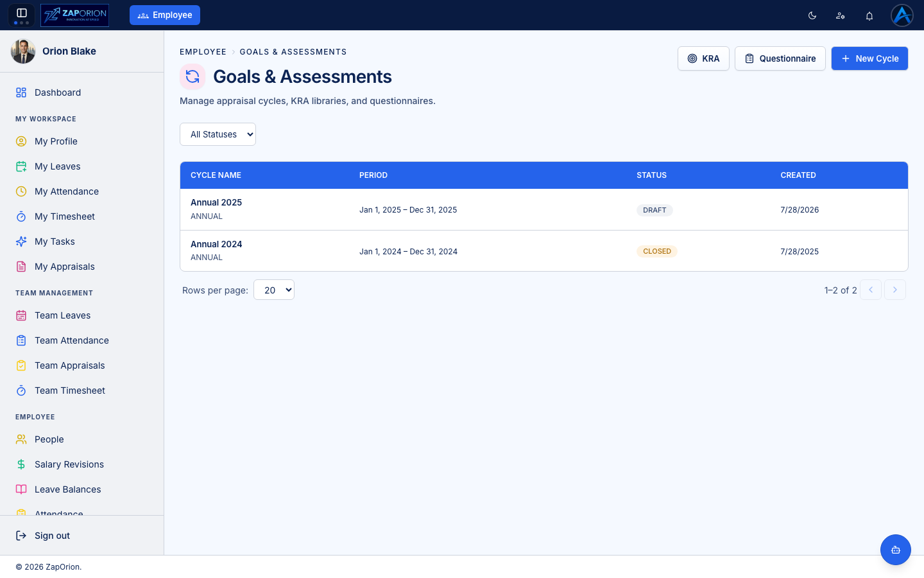
Task: Click the Goals & Assessments breadcrumb
Action: 293,52
